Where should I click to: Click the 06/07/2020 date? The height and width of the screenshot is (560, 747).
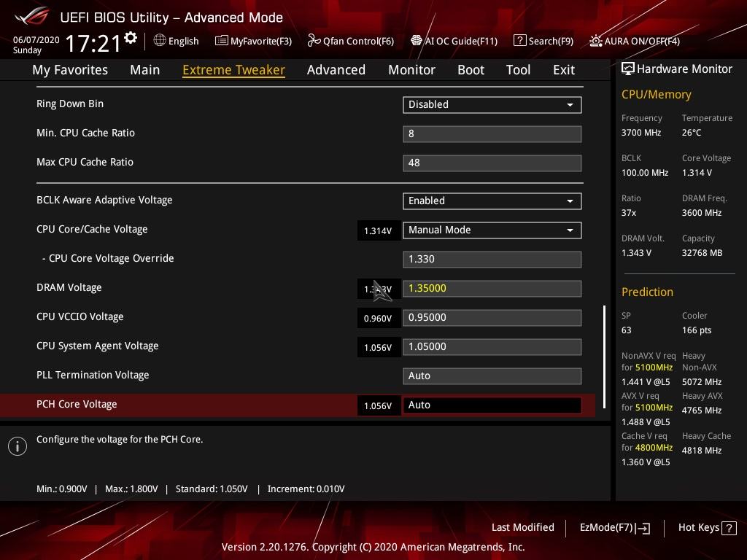(x=36, y=40)
